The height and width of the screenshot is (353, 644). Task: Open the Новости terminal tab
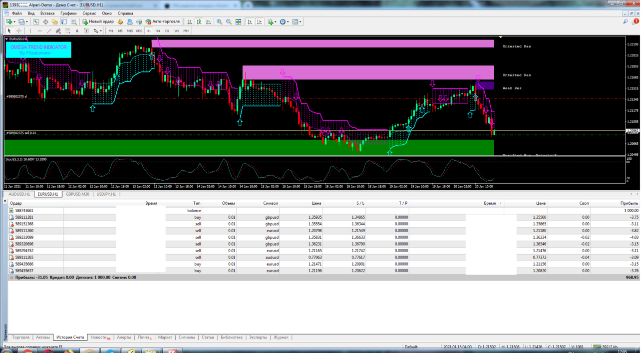point(99,338)
